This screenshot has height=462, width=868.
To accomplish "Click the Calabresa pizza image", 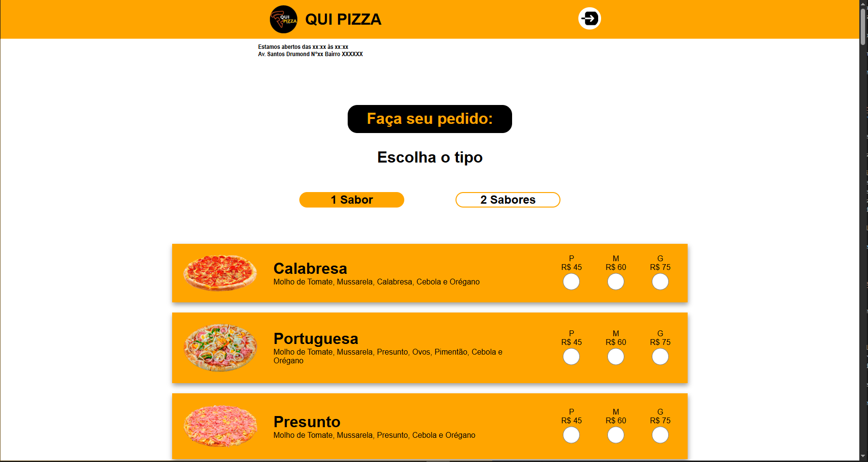I will coord(220,273).
